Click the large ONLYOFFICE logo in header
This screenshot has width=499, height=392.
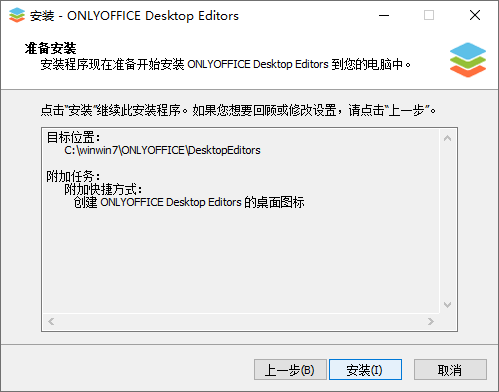(468, 60)
